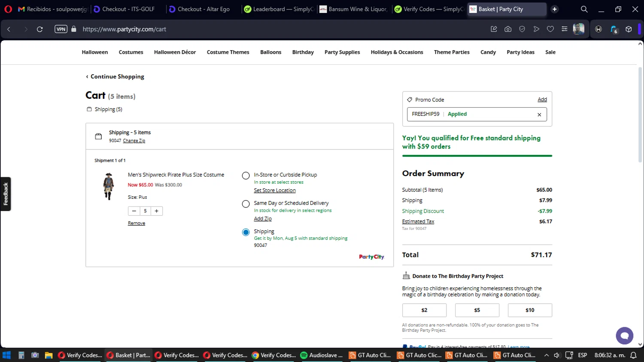The width and height of the screenshot is (644, 362).
Task: Select the Shipping delivery radio button
Action: [246, 232]
